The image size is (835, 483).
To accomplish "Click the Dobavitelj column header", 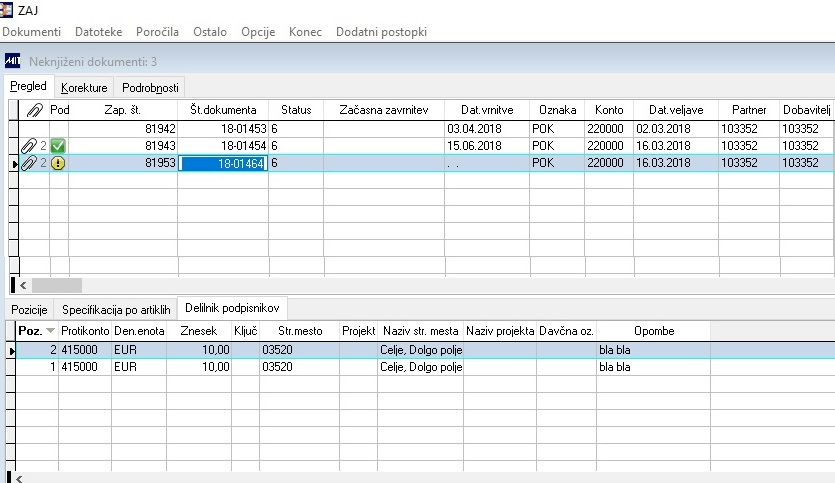I will 807,110.
